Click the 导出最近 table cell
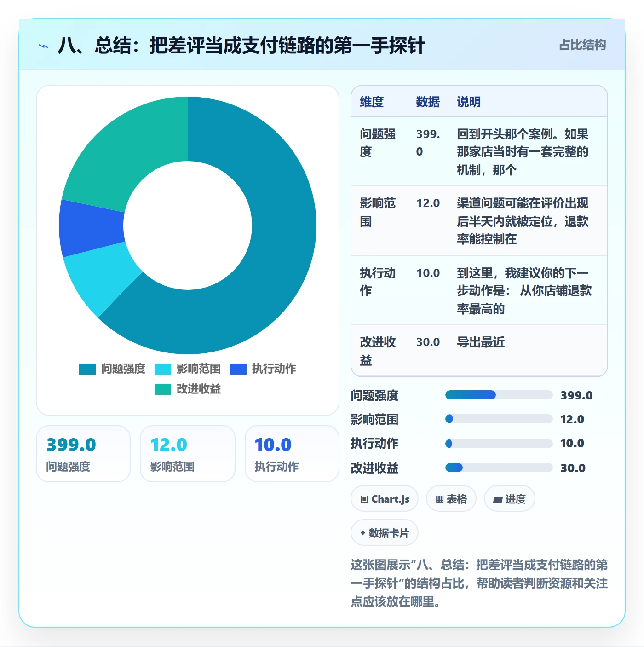 (481, 342)
